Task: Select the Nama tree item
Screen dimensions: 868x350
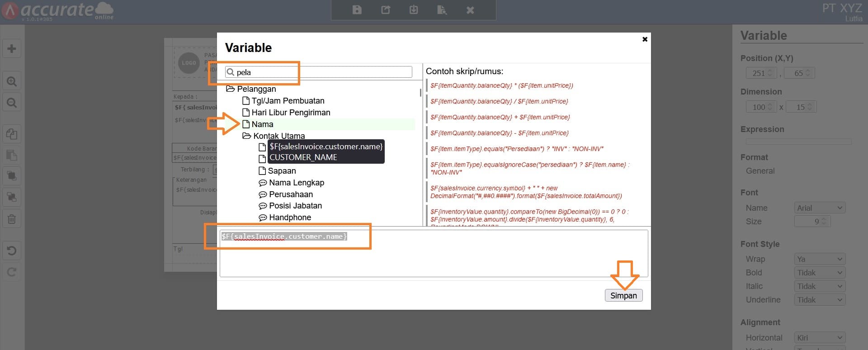Action: point(262,124)
